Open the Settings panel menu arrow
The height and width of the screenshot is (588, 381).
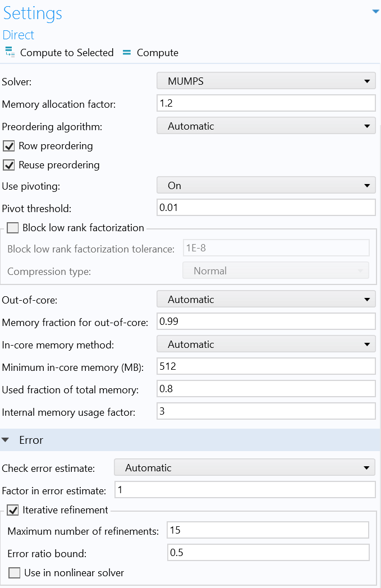[x=375, y=11]
